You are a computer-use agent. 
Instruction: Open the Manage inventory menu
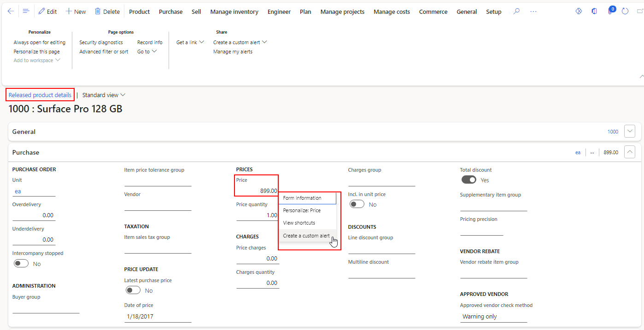(234, 12)
